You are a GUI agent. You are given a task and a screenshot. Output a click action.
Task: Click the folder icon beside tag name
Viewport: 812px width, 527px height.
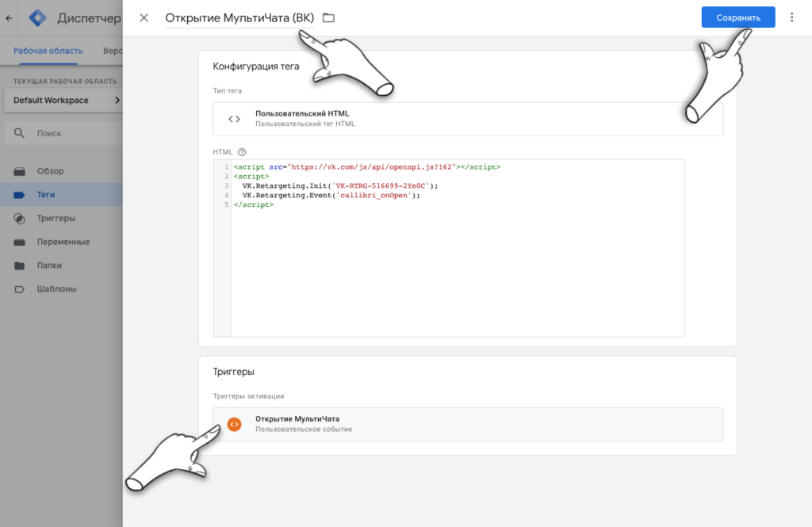[x=328, y=17]
